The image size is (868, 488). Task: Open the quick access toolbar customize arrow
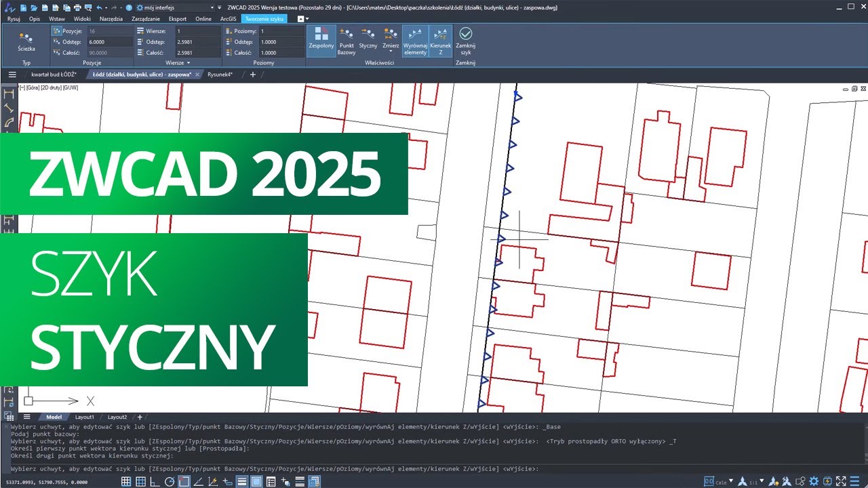point(219,7)
